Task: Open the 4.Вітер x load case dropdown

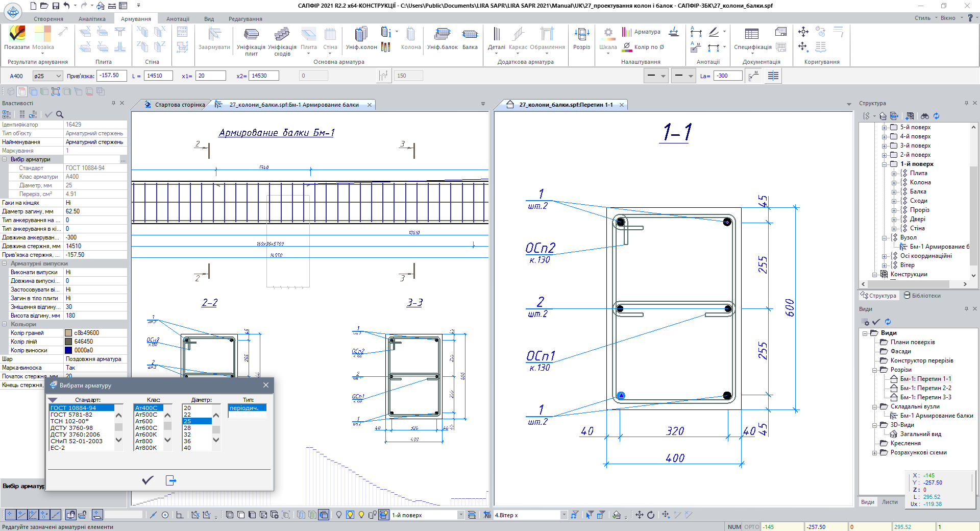Action: coord(564,515)
